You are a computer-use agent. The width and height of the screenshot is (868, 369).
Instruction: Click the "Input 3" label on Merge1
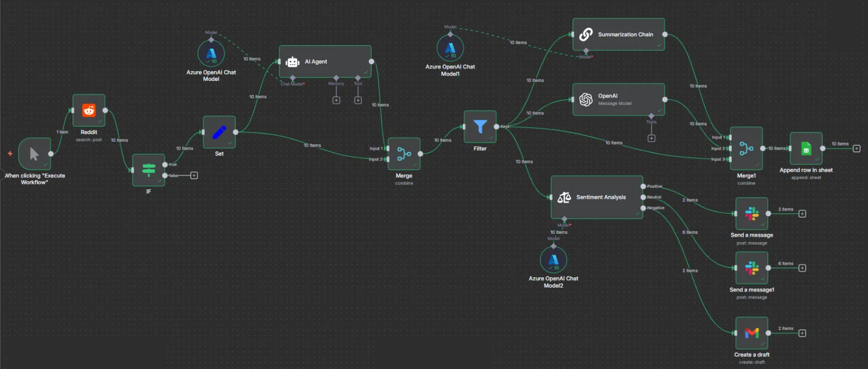pyautogui.click(x=717, y=159)
